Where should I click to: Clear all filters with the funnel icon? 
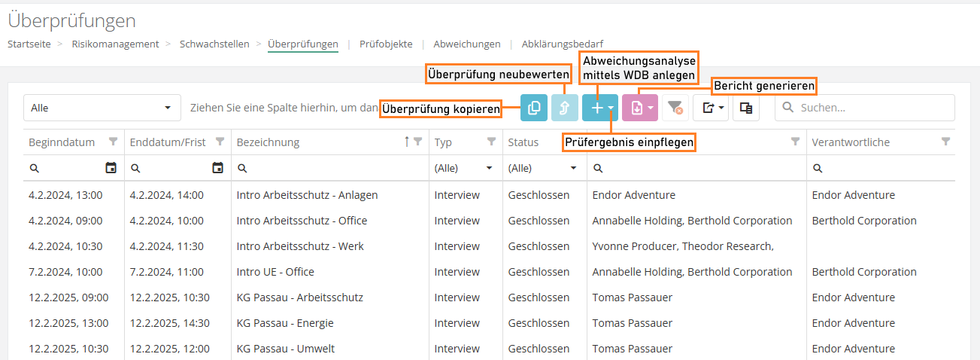675,108
